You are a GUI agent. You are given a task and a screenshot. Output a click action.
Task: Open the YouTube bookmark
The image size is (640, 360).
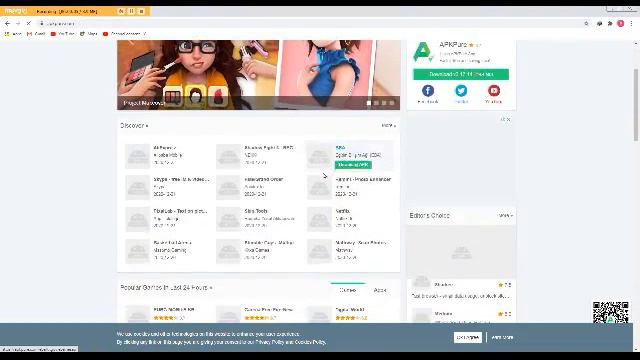point(62,34)
